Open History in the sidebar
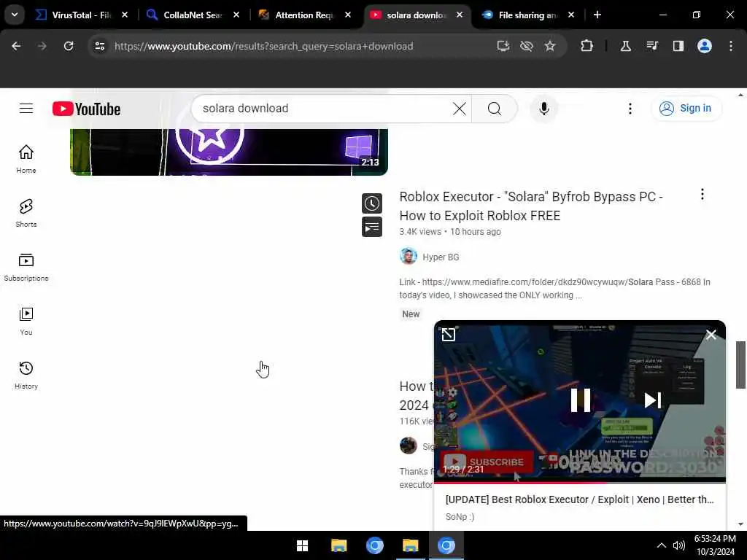 (x=26, y=376)
